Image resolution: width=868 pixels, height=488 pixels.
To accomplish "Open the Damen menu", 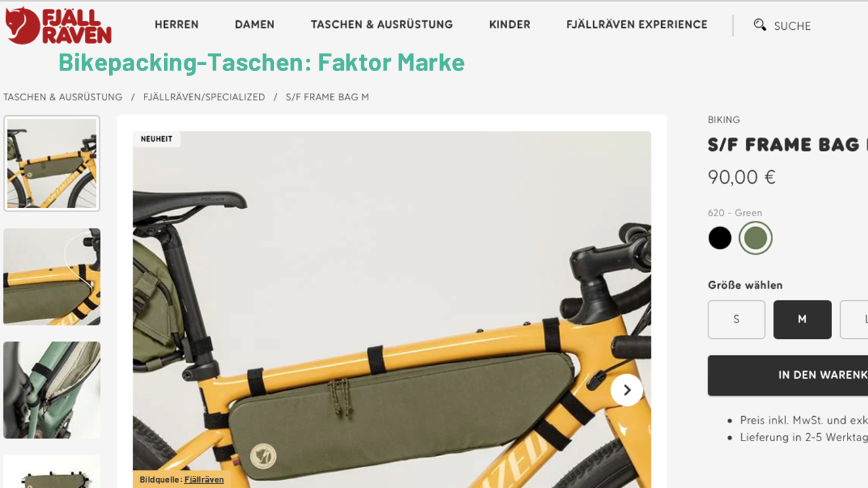I will pyautogui.click(x=254, y=24).
